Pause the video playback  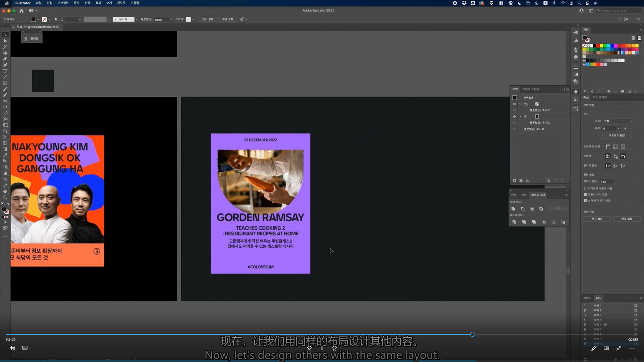click(322, 348)
